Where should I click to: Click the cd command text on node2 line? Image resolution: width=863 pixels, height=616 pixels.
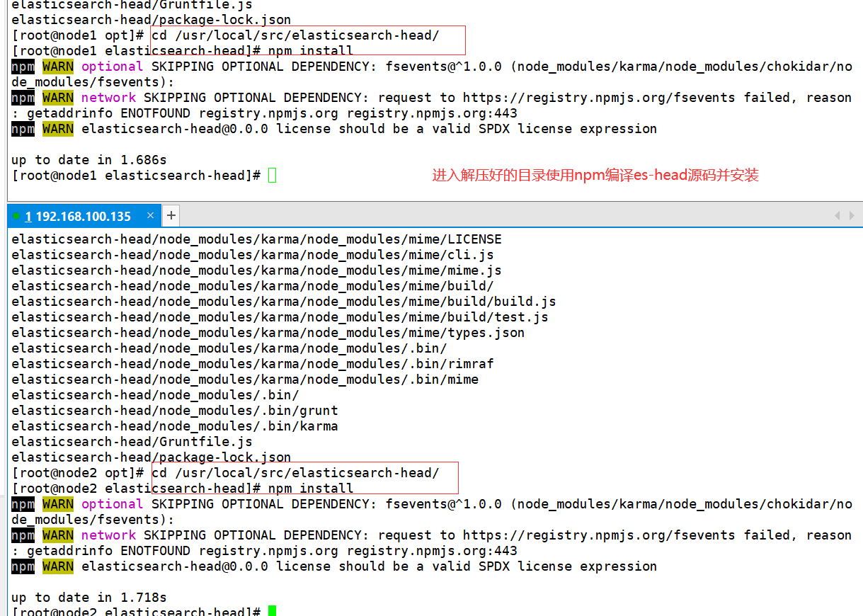coord(296,473)
